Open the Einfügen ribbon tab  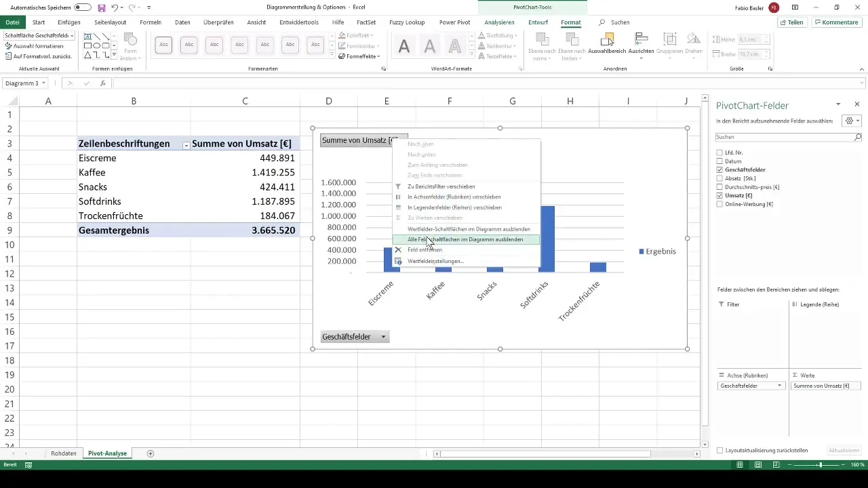click(69, 22)
